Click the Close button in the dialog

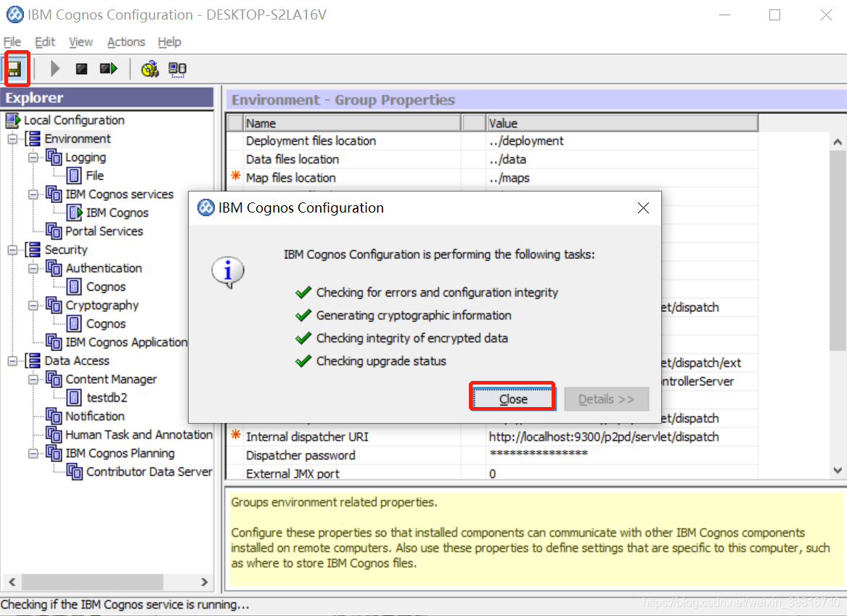click(x=512, y=399)
